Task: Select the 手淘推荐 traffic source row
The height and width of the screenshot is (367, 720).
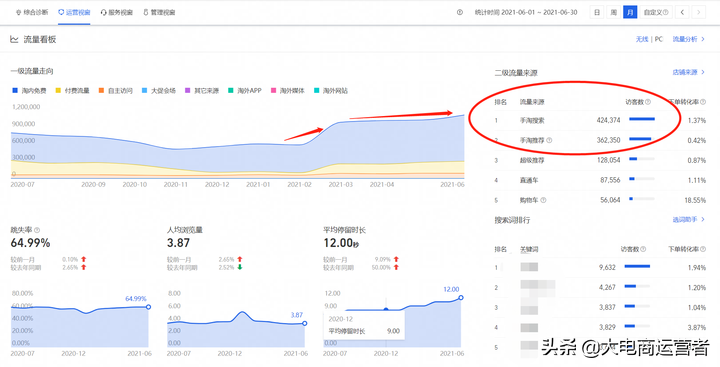Action: pos(600,140)
